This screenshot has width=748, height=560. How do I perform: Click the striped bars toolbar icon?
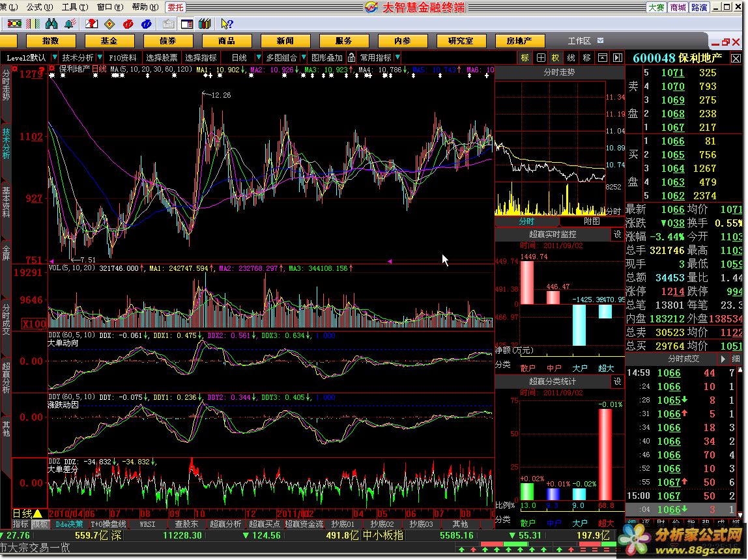33,23
